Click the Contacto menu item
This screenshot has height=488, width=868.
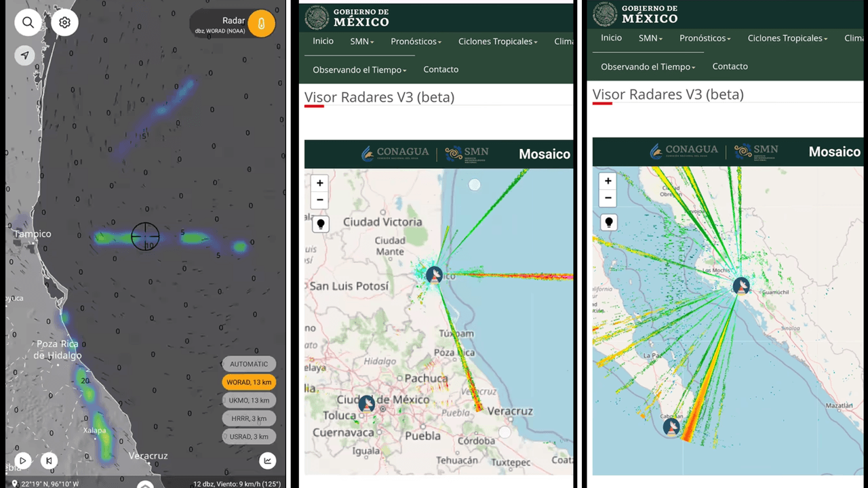point(441,69)
